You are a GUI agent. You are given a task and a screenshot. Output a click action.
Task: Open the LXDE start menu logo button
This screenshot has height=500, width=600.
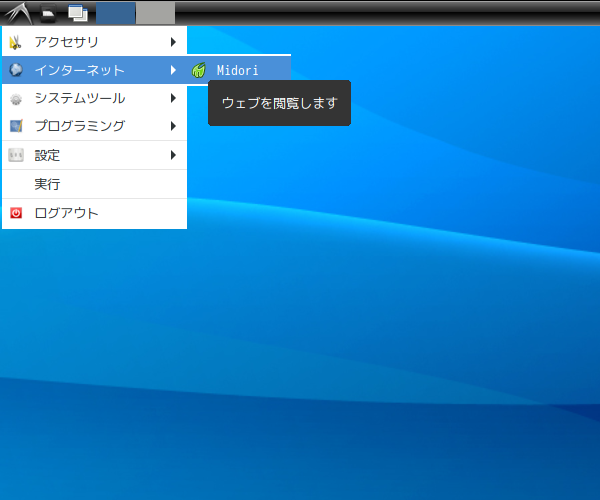click(18, 13)
